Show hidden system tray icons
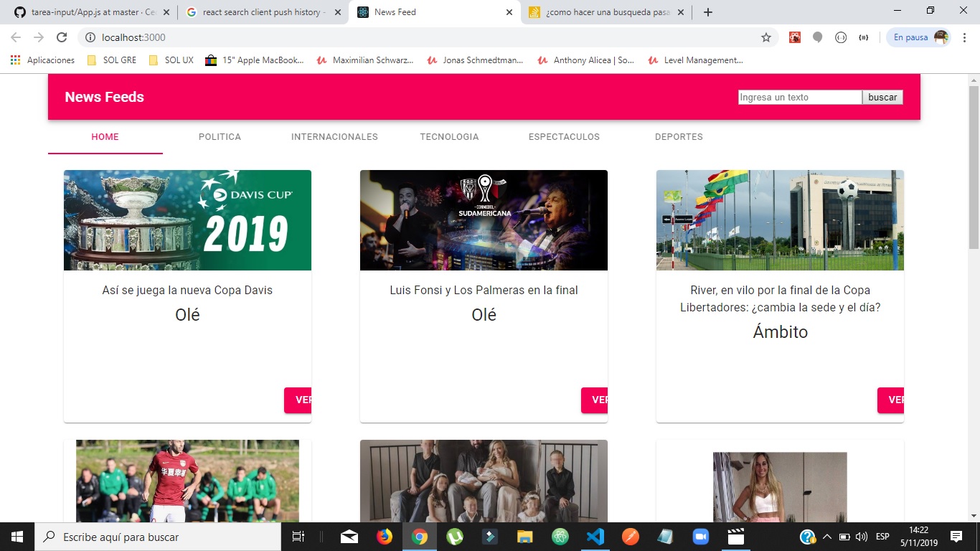The height and width of the screenshot is (551, 980). point(826,537)
